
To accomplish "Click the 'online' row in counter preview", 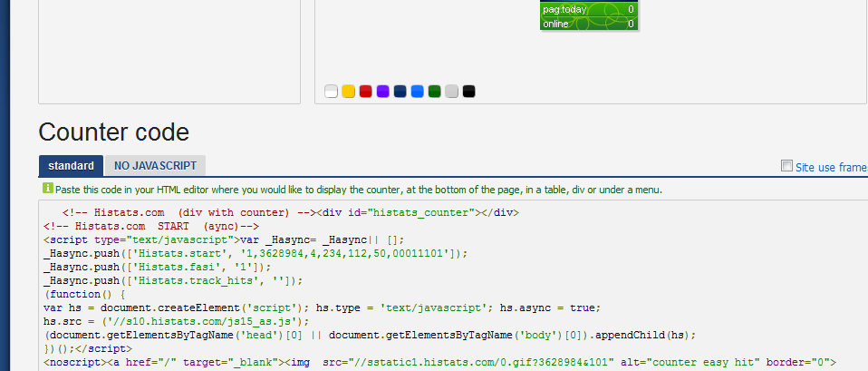I will [x=589, y=24].
